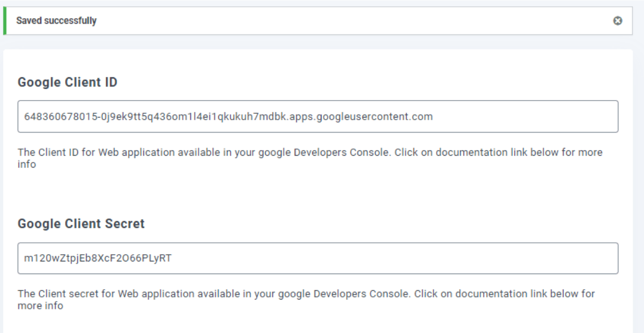Click the green status bar on notification
This screenshot has height=333, width=644.
5,21
